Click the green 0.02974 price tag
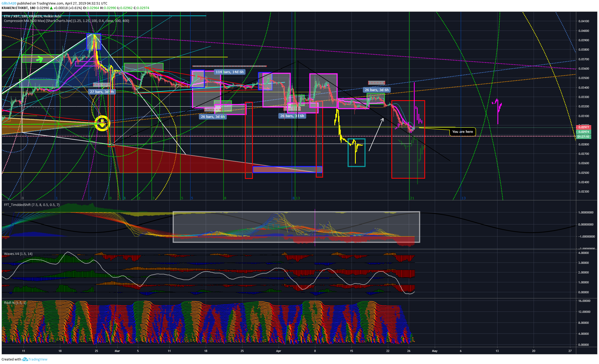Screen dimensions: 599x364 pos(583,132)
